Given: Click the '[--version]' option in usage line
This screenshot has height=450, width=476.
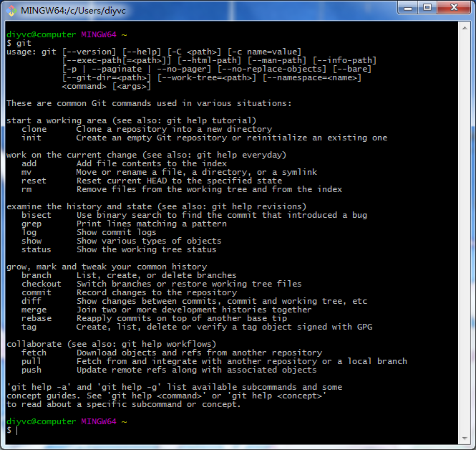Looking at the screenshot, I should [89, 52].
